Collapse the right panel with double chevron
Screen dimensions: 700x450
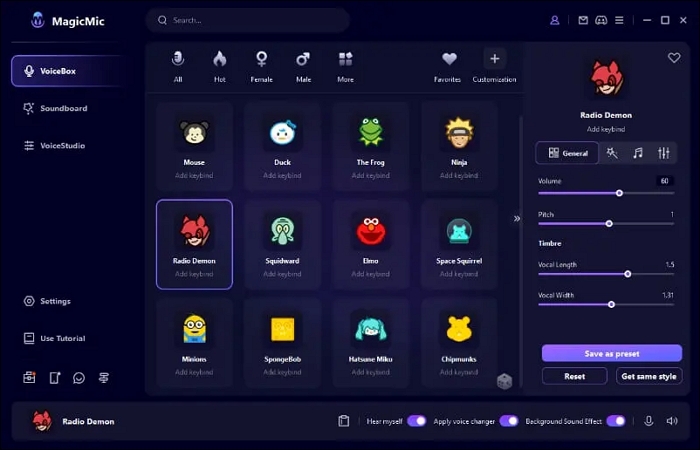click(x=517, y=218)
